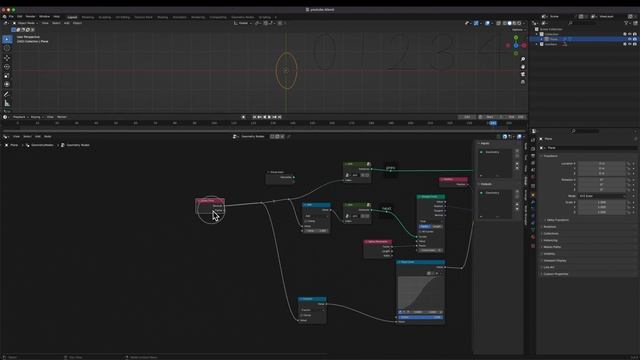Screen dimensions: 640x360
Task: Open the Scene properties tab
Action: pos(533,170)
